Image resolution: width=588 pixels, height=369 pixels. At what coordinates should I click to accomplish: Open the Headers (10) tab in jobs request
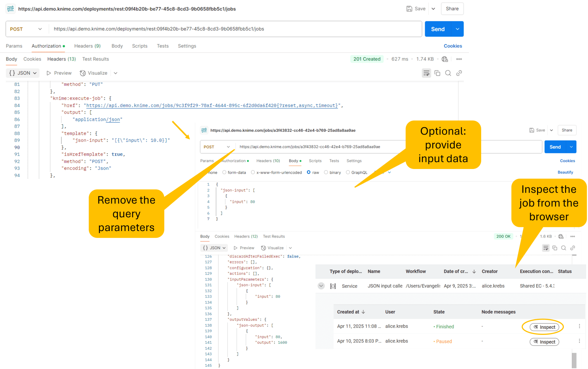click(x=268, y=161)
